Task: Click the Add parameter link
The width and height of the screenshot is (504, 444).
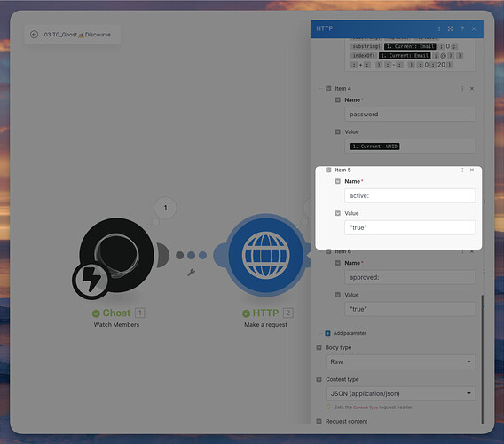Action: 350,333
